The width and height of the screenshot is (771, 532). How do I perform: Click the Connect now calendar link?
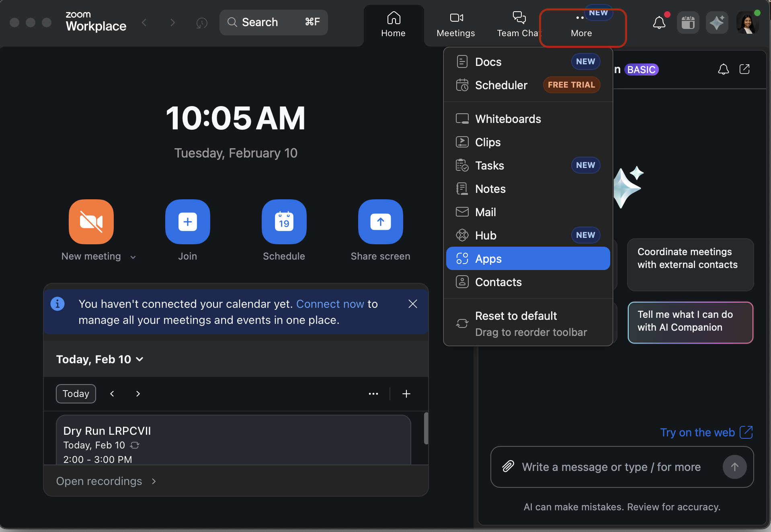[330, 304]
